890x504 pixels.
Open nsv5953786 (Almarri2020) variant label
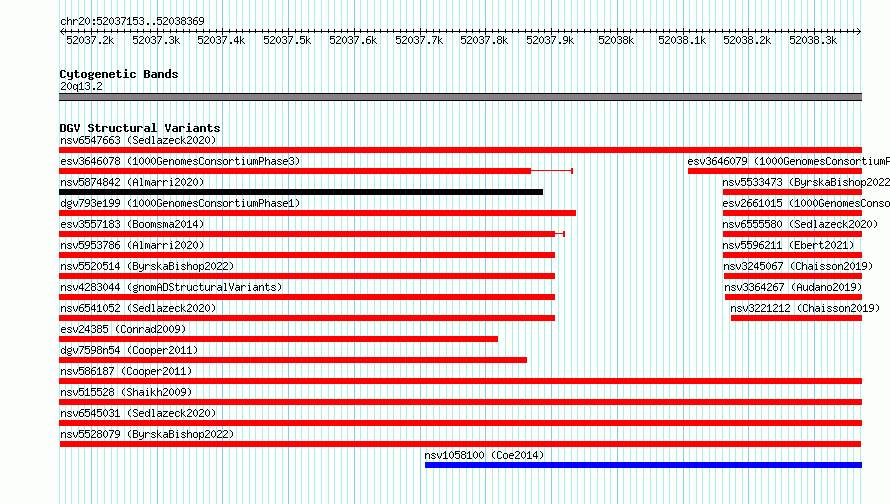132,245
